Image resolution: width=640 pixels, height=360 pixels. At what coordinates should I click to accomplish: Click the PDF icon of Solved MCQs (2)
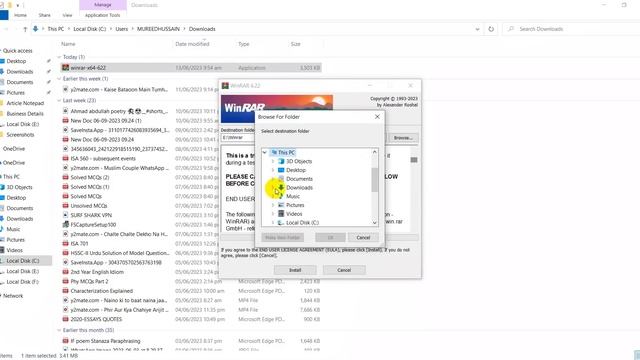(65, 177)
